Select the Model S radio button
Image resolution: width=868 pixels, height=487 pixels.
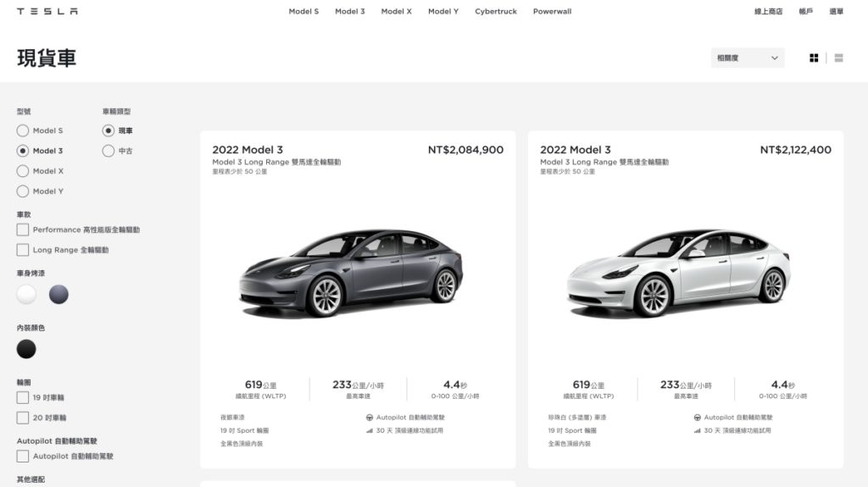(23, 130)
